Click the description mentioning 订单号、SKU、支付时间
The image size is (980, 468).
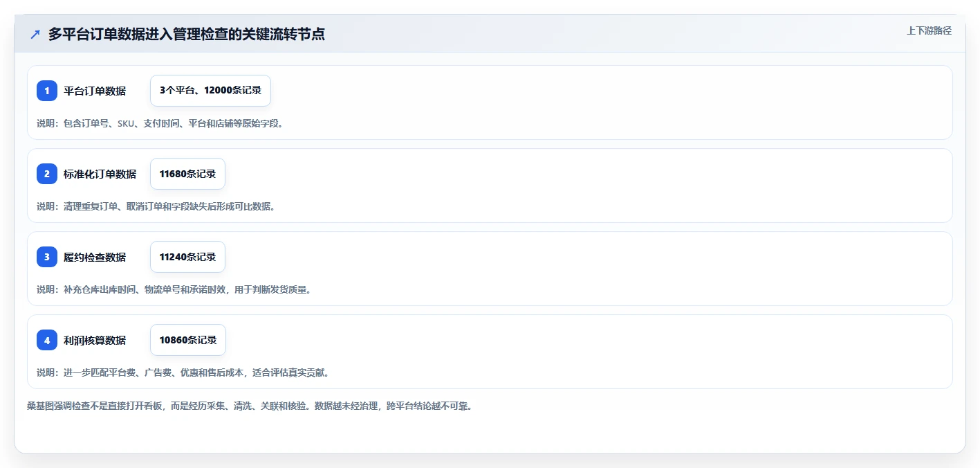[160, 123]
